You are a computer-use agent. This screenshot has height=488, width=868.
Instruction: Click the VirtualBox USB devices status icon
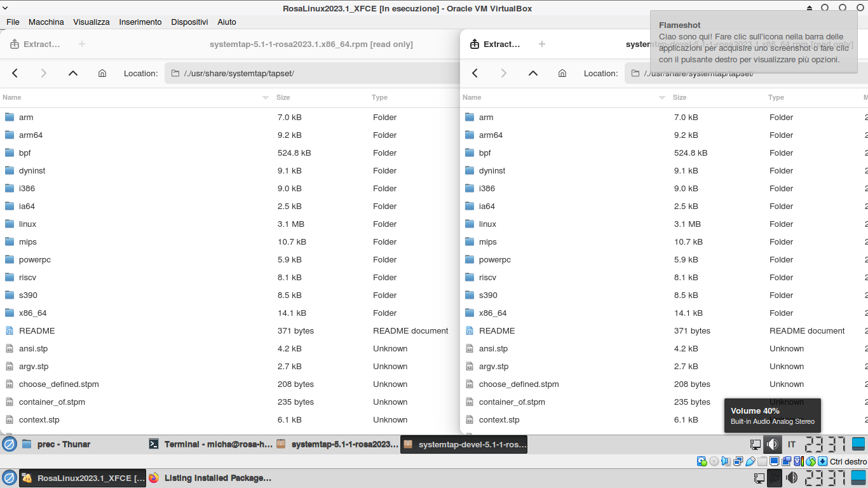750,461
